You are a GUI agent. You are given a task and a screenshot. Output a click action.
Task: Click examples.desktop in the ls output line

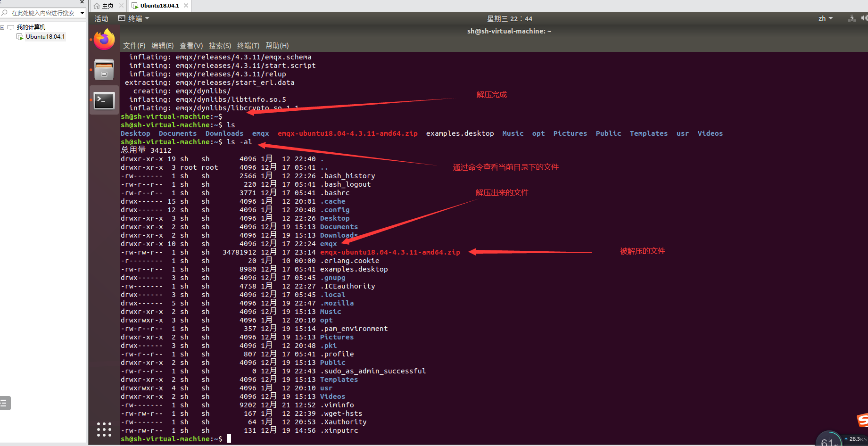click(x=460, y=133)
